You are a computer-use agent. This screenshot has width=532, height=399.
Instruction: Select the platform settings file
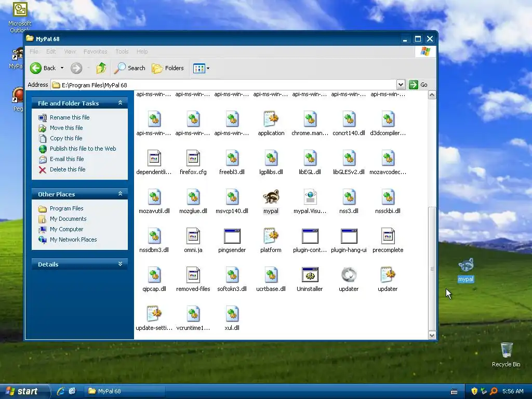click(271, 241)
